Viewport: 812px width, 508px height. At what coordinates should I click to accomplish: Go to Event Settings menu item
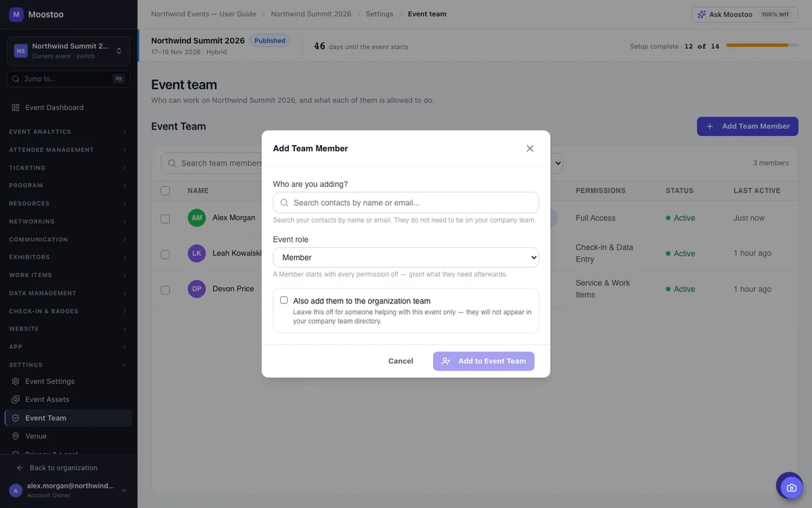pos(68,381)
